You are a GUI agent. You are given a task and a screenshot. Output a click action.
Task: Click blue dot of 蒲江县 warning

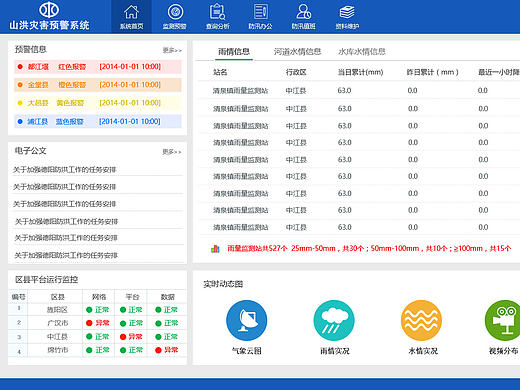[20, 121]
